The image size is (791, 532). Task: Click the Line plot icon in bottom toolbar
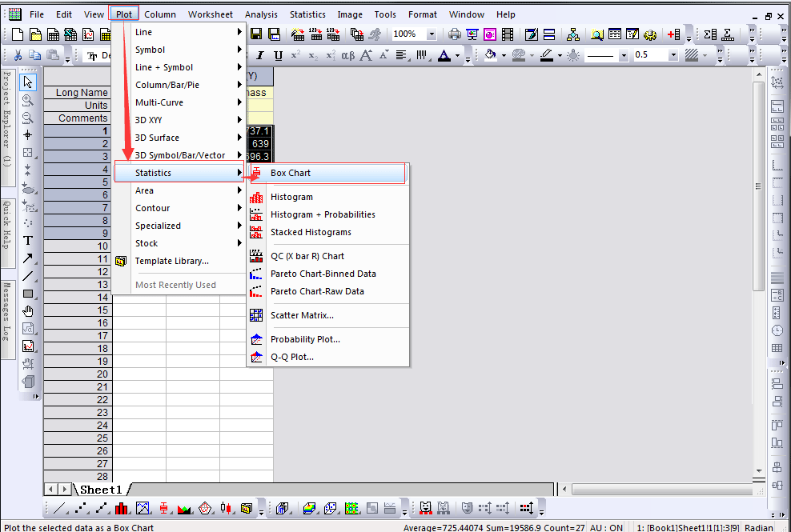point(58,508)
